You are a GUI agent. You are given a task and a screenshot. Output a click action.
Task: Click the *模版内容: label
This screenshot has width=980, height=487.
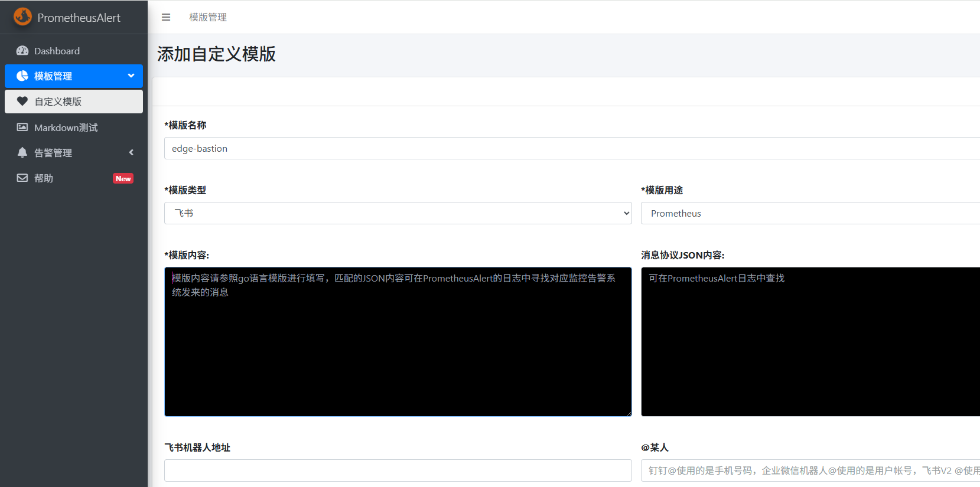(187, 255)
